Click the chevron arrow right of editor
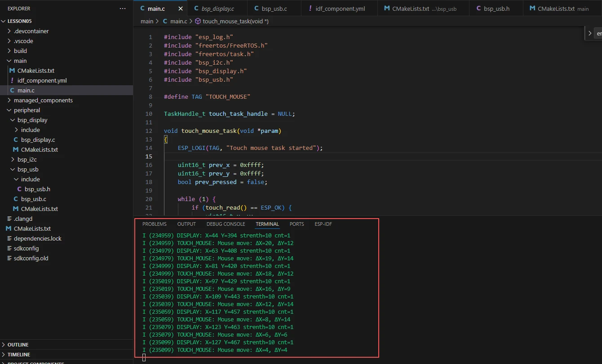 [x=590, y=33]
